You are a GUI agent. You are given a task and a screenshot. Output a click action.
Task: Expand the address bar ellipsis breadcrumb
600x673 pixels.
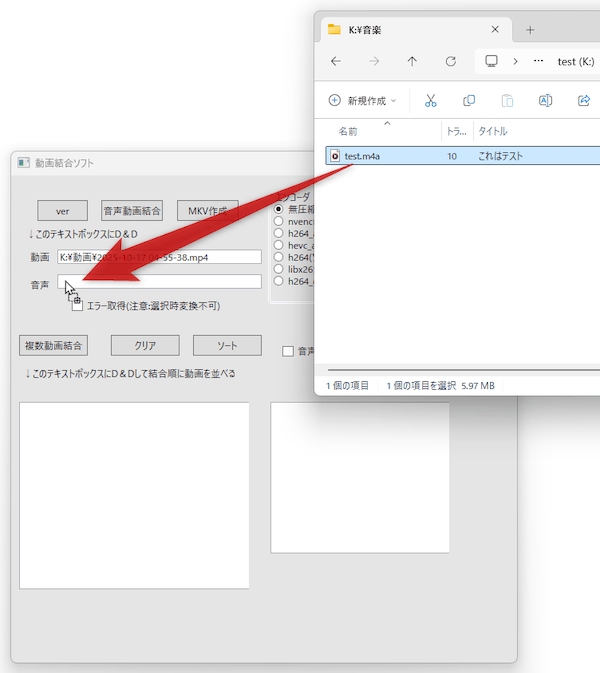539,61
